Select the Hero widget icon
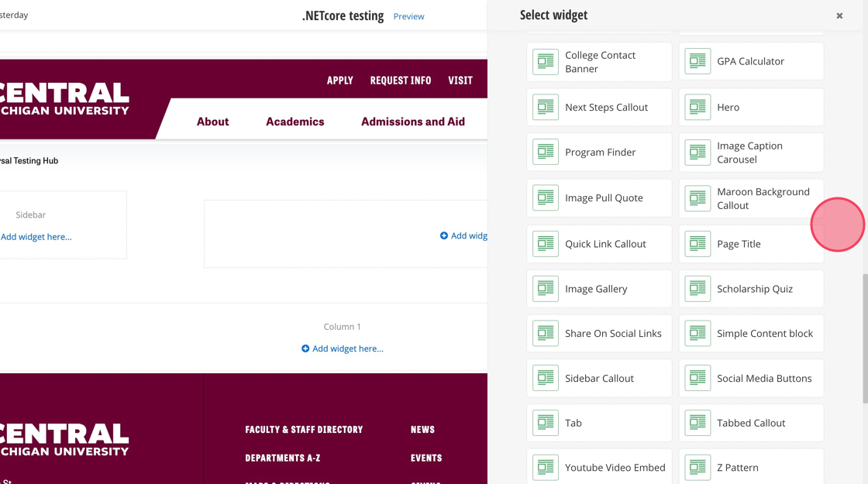The image size is (868, 484). point(697,108)
